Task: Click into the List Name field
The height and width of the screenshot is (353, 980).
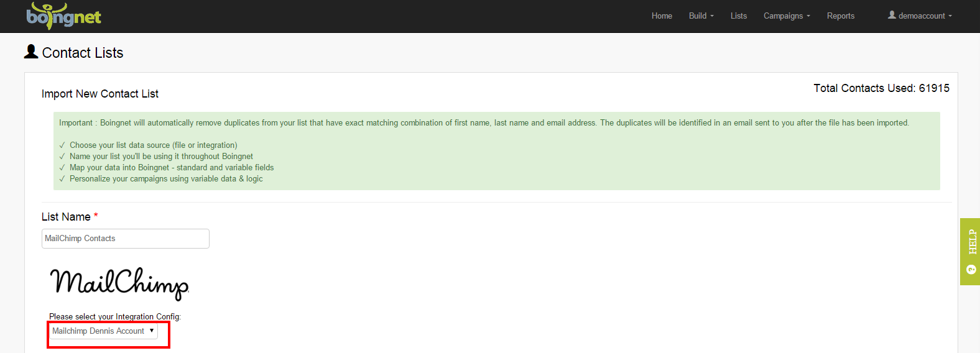Action: 126,239
